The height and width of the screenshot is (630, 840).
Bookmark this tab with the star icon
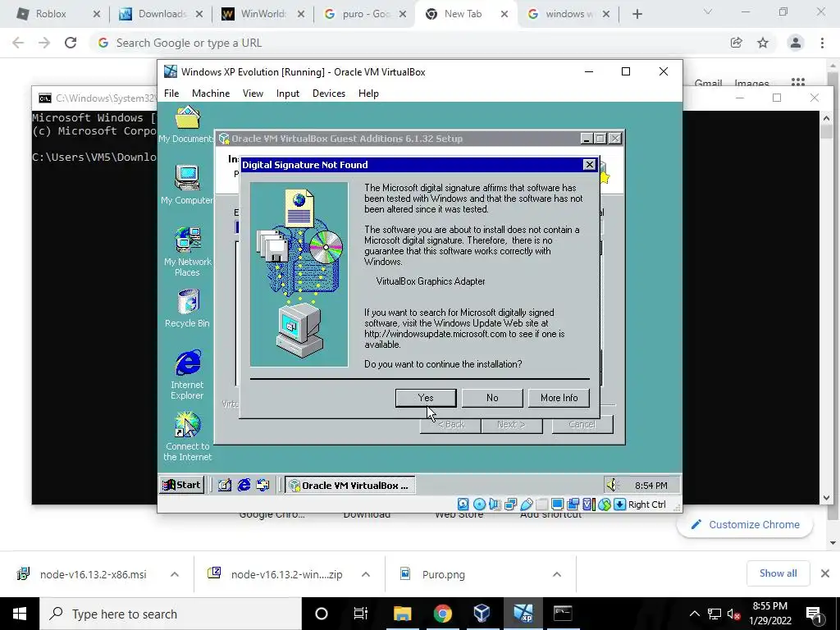[763, 43]
